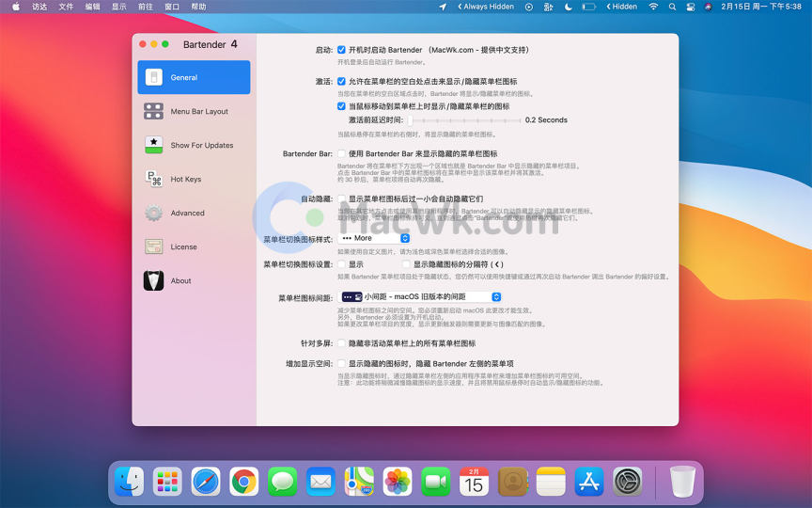Toggle launch Bartender at login checkbox
The height and width of the screenshot is (508, 812).
tap(341, 50)
